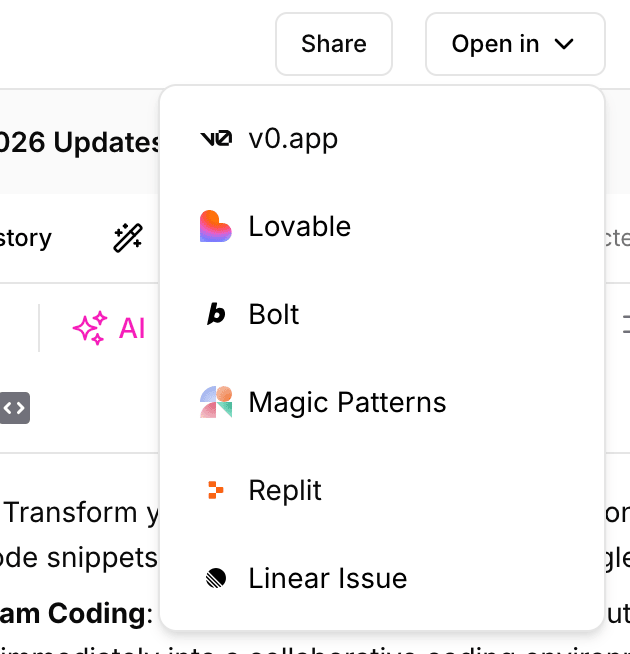
Task: Select v0.app from menu
Action: point(293,139)
